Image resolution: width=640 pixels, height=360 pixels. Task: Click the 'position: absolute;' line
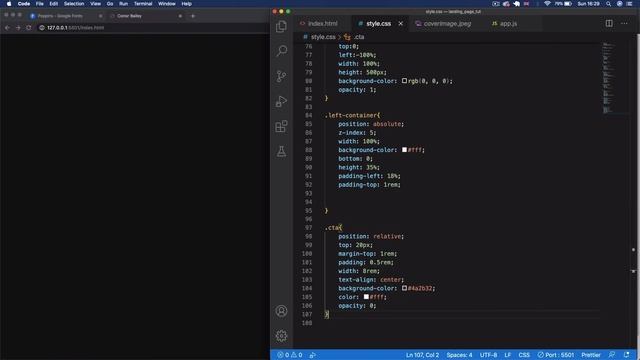pos(371,124)
